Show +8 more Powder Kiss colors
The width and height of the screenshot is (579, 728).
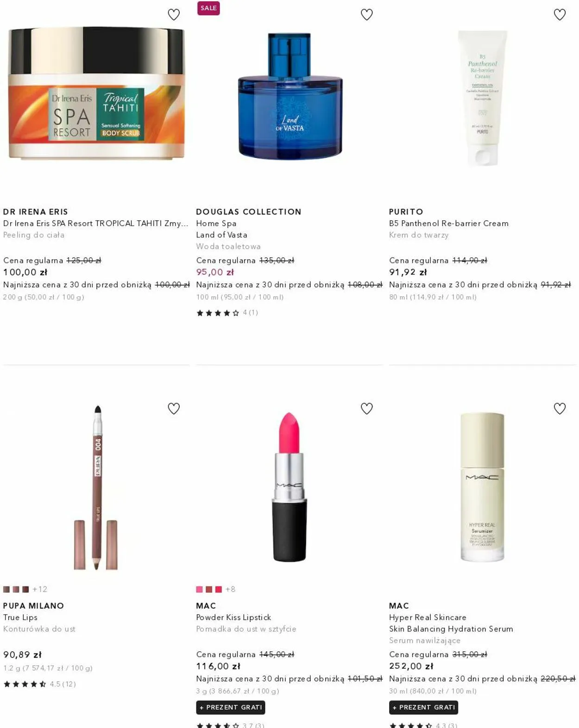(x=231, y=589)
